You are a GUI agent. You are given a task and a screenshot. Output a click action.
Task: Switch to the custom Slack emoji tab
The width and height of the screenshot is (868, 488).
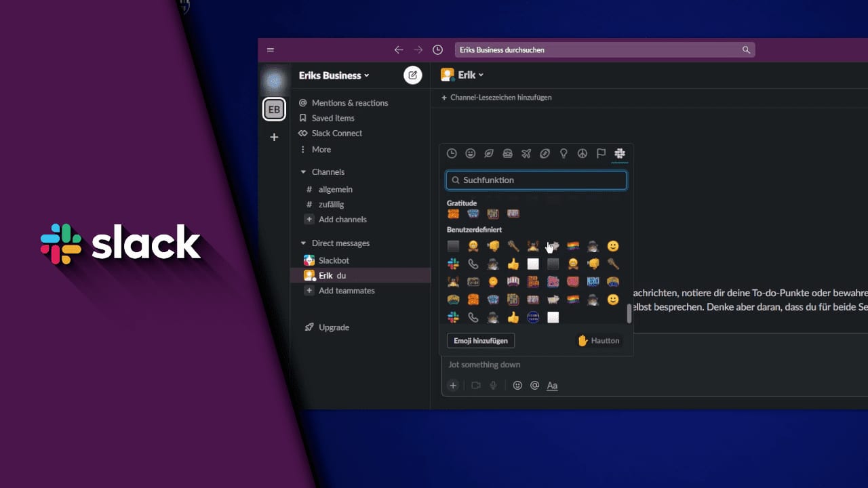(620, 154)
